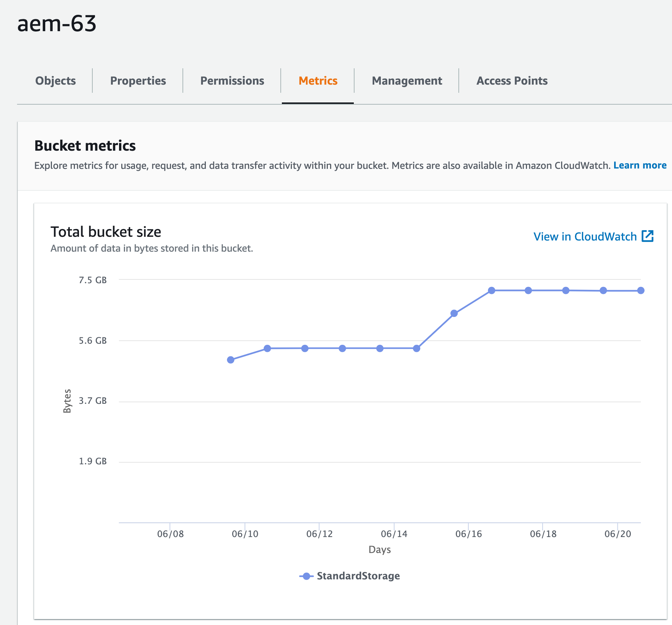Click the aem-63 bucket title
Viewport: 672px width, 625px height.
(57, 23)
